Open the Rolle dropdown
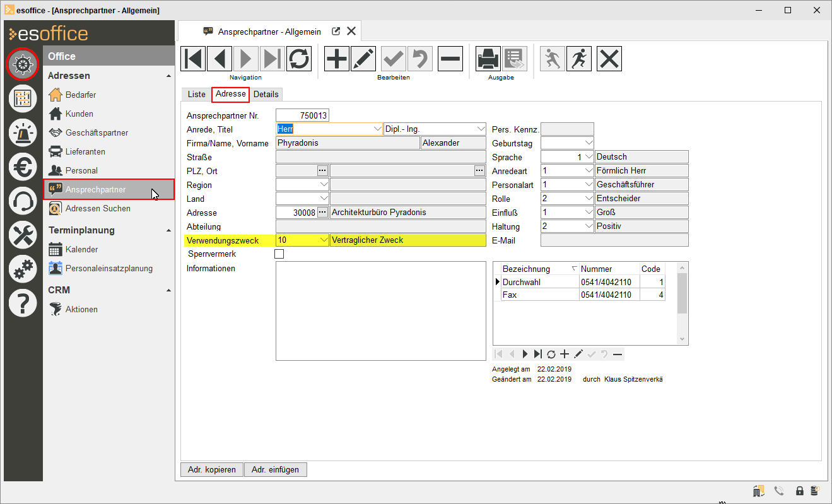 (x=589, y=199)
